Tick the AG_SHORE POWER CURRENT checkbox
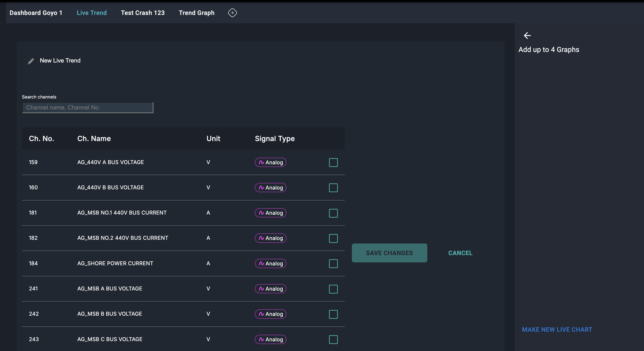The height and width of the screenshot is (351, 644). [333, 263]
